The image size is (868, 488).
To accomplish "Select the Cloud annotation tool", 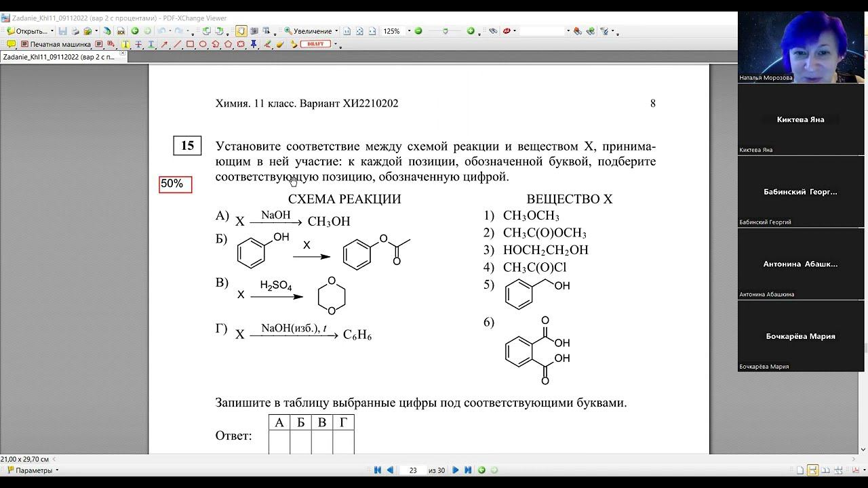I will (241, 44).
